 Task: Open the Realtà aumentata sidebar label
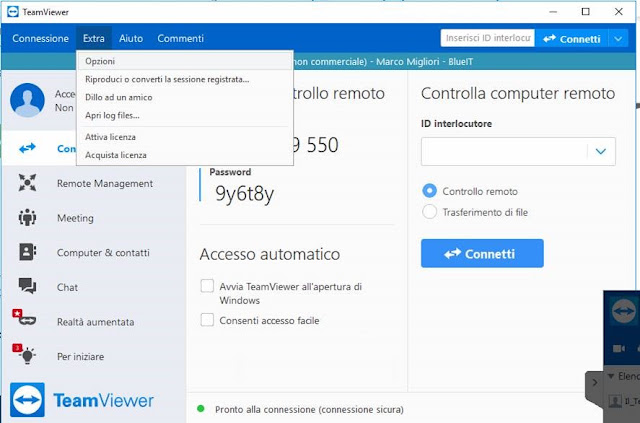tap(96, 322)
